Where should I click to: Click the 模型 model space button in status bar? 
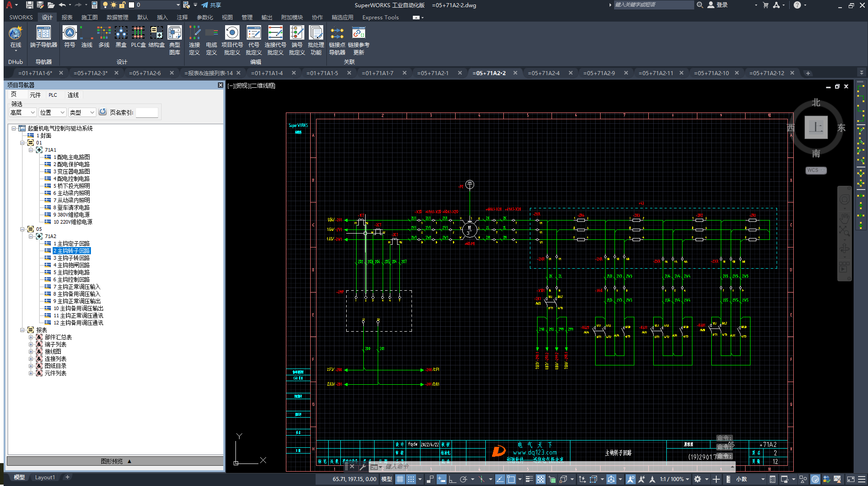[387, 479]
